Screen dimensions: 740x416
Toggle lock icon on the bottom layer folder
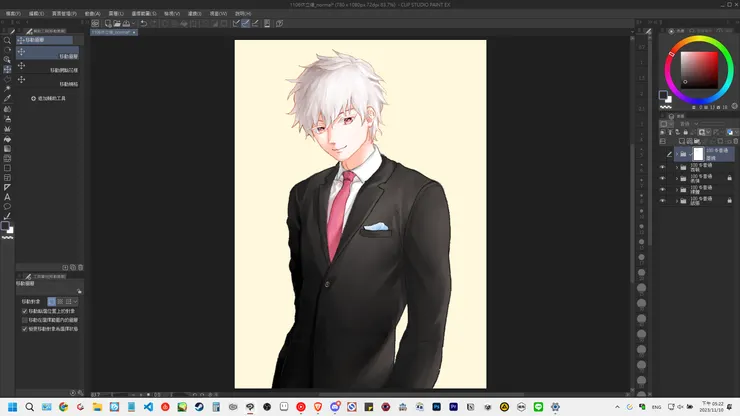click(x=730, y=201)
